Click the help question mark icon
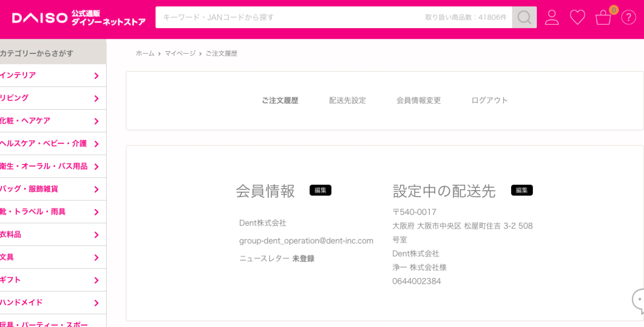The height and width of the screenshot is (327, 644). pyautogui.click(x=628, y=18)
